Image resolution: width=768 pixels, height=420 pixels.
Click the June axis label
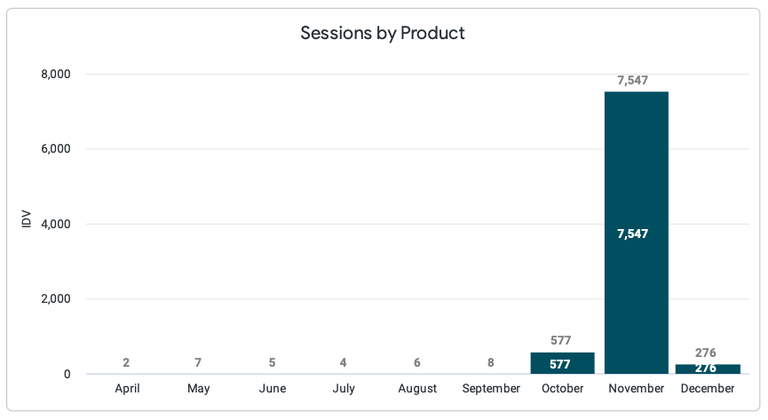coord(272,388)
